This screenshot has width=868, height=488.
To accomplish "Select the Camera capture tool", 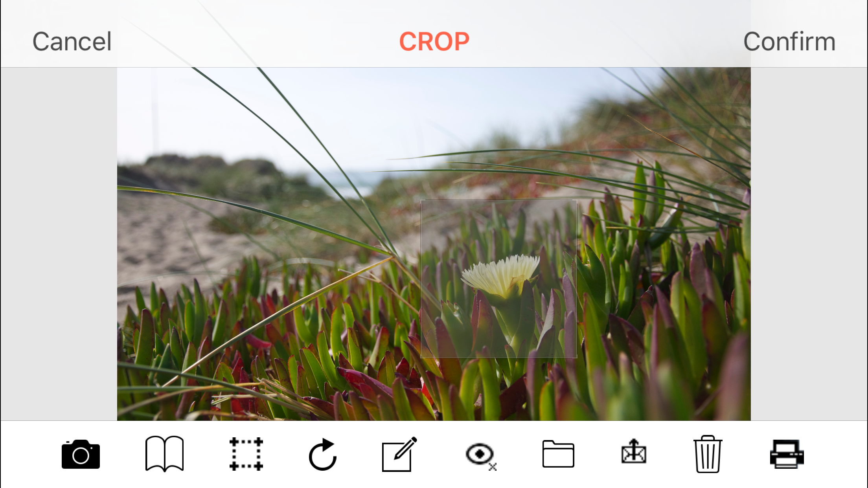I will pos(81,454).
